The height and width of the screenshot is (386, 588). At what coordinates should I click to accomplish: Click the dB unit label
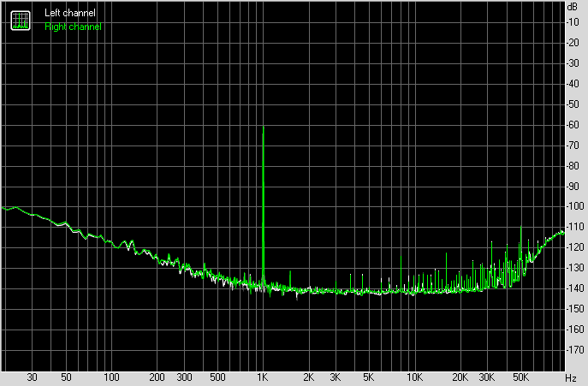tap(573, 7)
